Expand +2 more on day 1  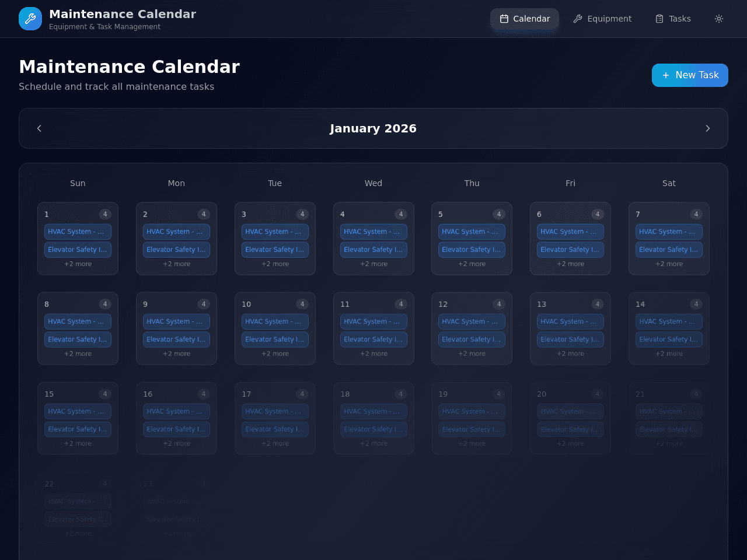pos(78,264)
